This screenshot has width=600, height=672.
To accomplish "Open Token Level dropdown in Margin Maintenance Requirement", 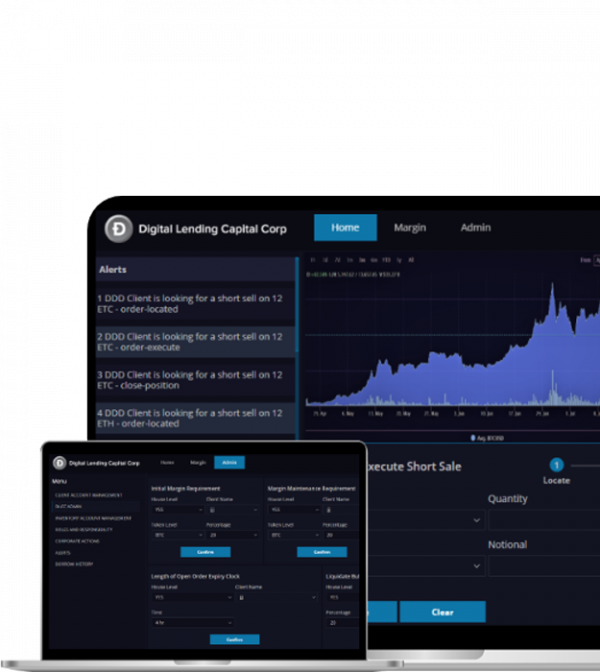I will point(294,535).
